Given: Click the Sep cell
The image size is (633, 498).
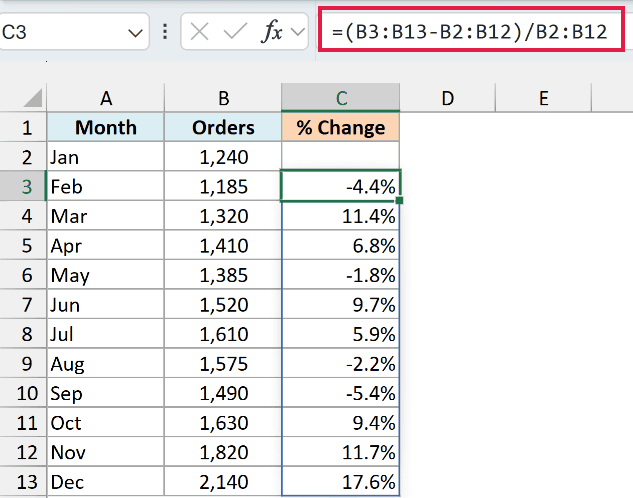Looking at the screenshot, I should coord(106,392).
